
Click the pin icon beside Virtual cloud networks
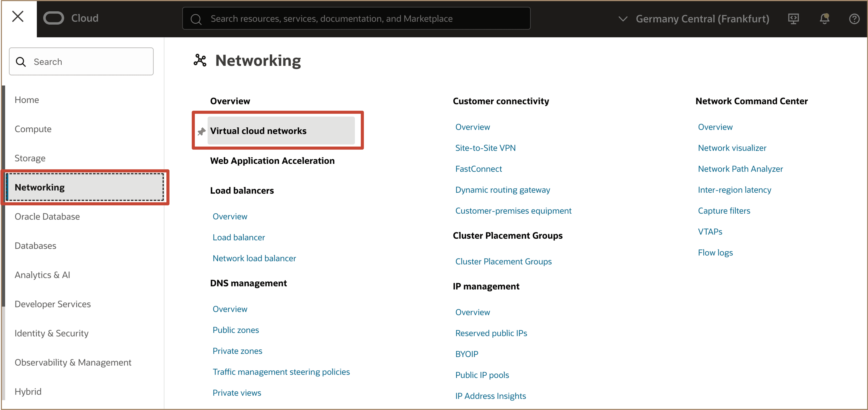(202, 131)
